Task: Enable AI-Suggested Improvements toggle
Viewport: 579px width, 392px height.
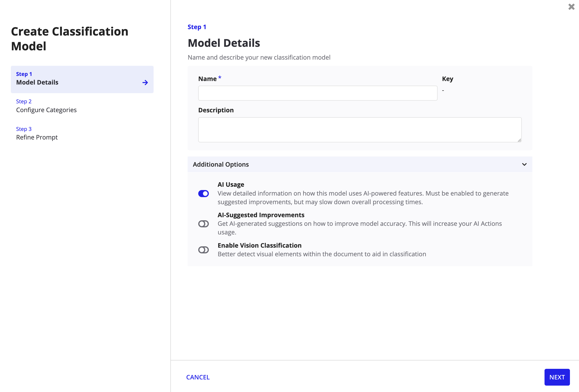Action: 203,224
